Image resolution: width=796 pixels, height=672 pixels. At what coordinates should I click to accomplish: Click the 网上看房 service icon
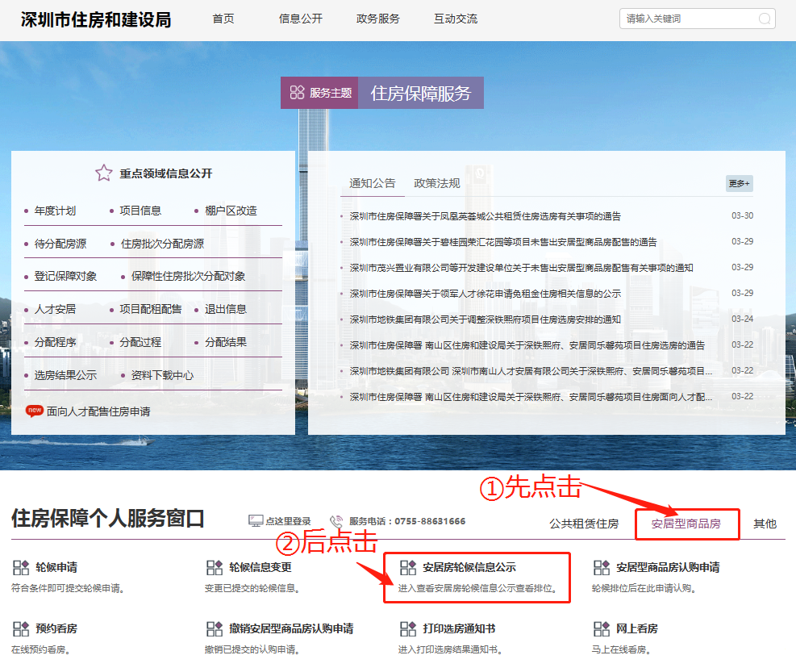602,628
